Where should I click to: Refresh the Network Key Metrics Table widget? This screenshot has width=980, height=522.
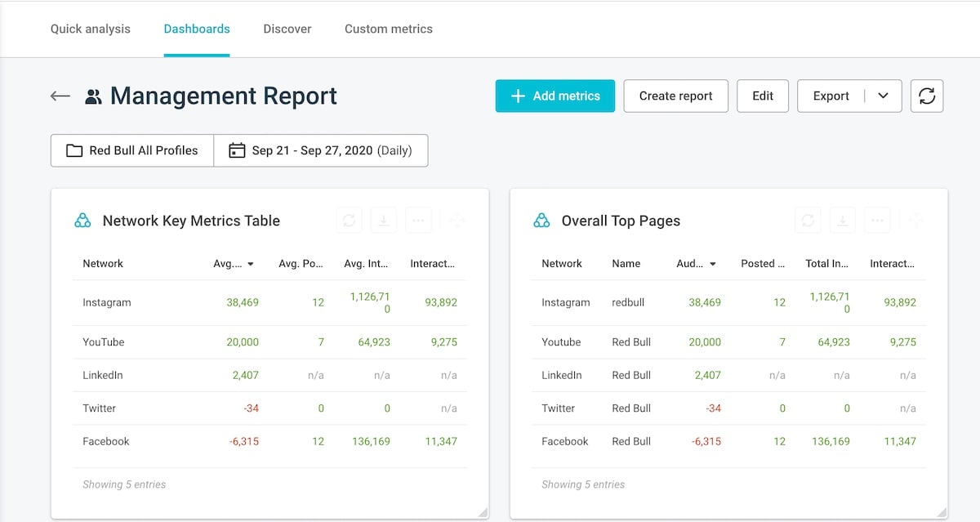pos(350,220)
